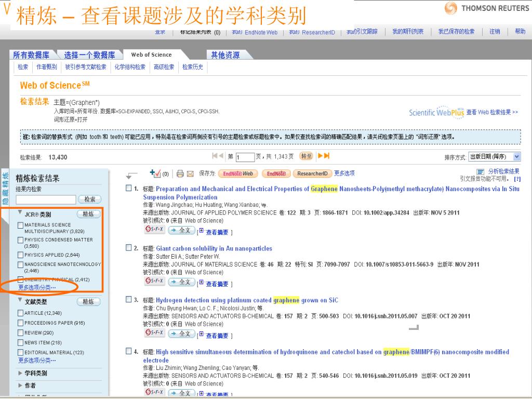Click the analyze results icon
Screen dimensions: 532x399
click(481, 172)
